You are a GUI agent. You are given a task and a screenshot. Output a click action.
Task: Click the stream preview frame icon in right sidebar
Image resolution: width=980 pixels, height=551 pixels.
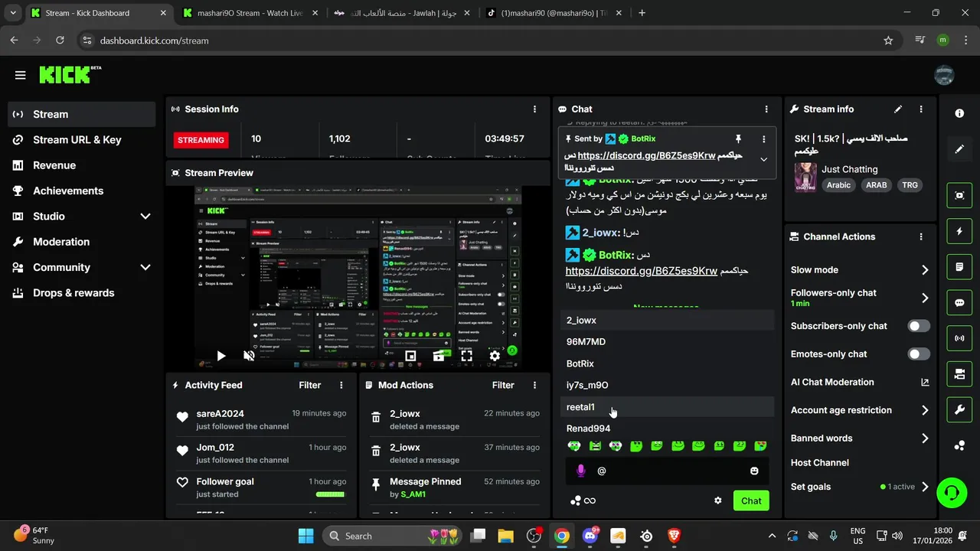point(959,195)
